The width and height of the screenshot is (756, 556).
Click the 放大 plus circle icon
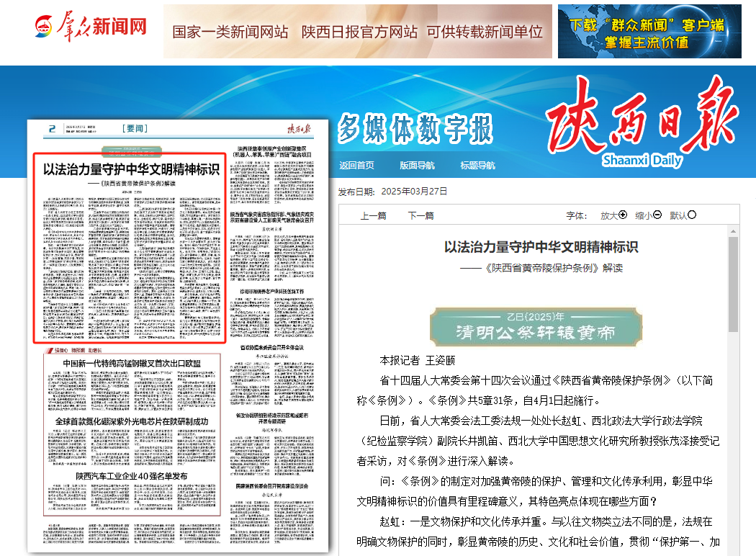coord(623,215)
